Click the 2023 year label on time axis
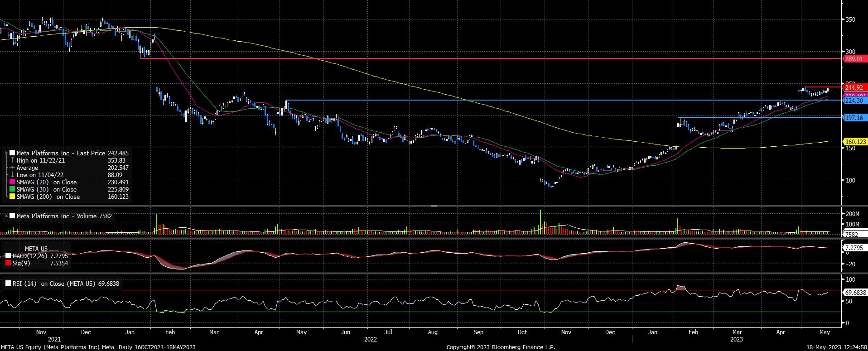Screen dimensions: 868x351 [x=736, y=339]
